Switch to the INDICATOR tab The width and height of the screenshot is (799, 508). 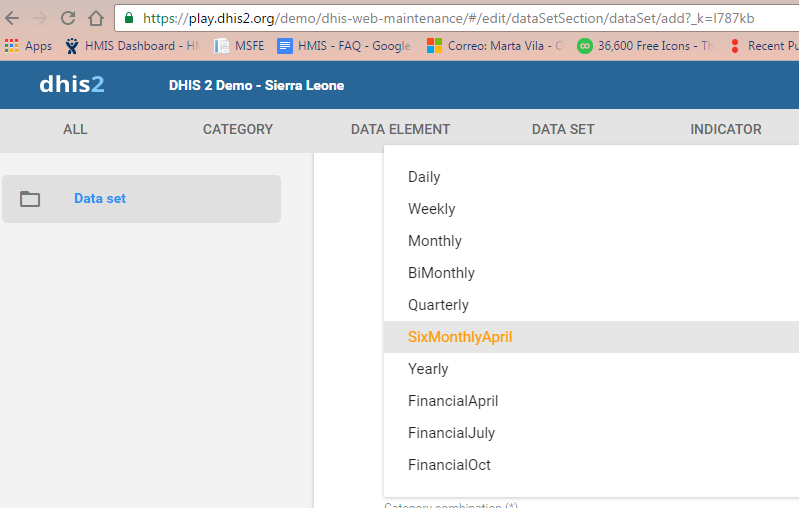726,129
